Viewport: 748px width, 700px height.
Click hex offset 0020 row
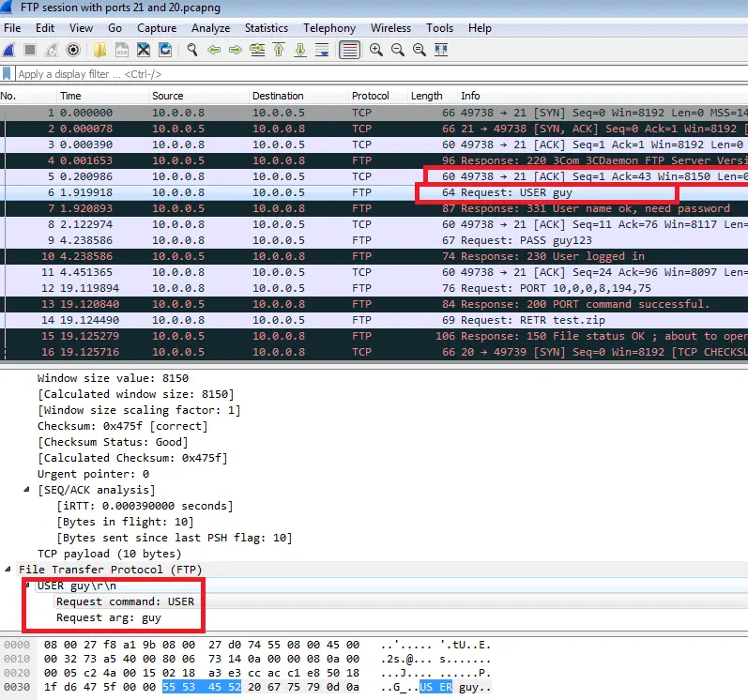[x=17, y=673]
